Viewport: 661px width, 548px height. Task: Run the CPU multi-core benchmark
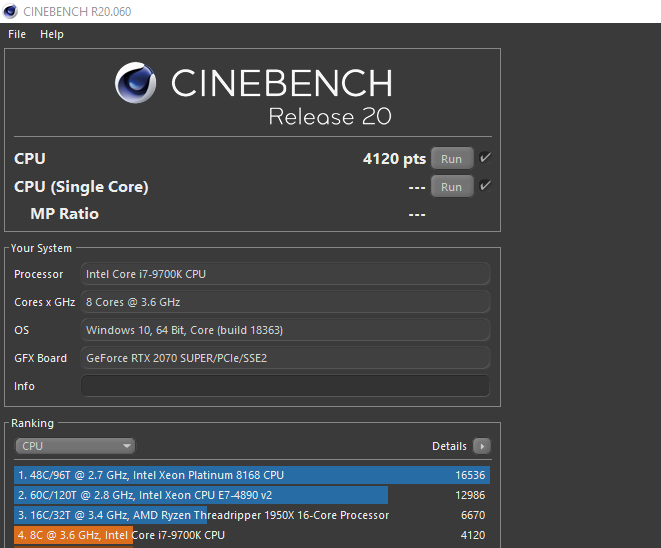pos(451,158)
